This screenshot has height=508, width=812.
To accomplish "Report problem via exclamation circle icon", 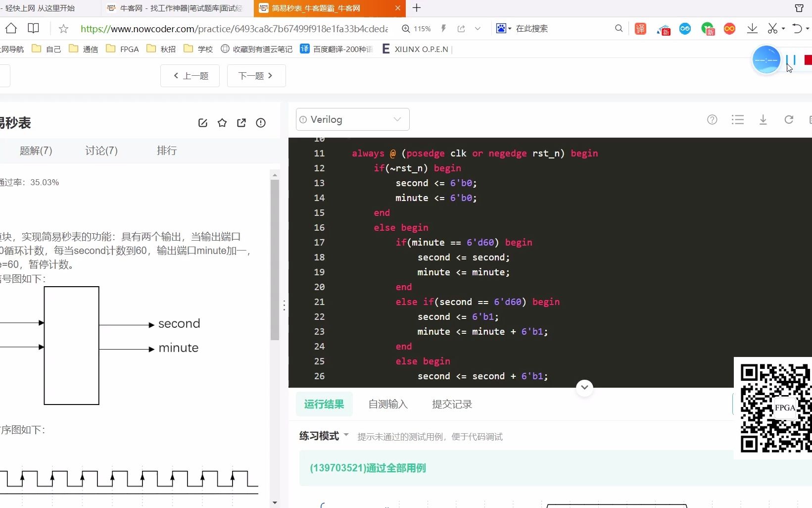I will 261,123.
